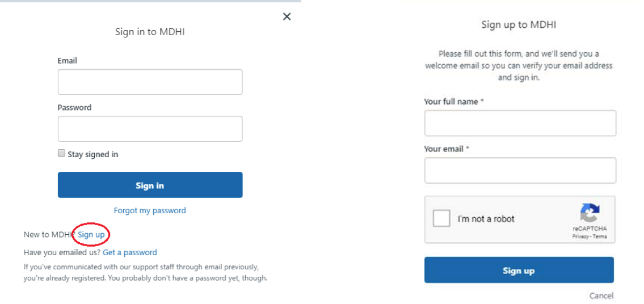Click into the Password input field
The image size is (644, 304).
coord(150,129)
